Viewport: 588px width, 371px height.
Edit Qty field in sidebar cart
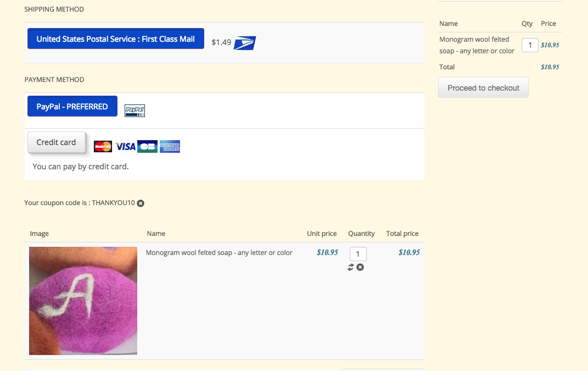tap(530, 45)
